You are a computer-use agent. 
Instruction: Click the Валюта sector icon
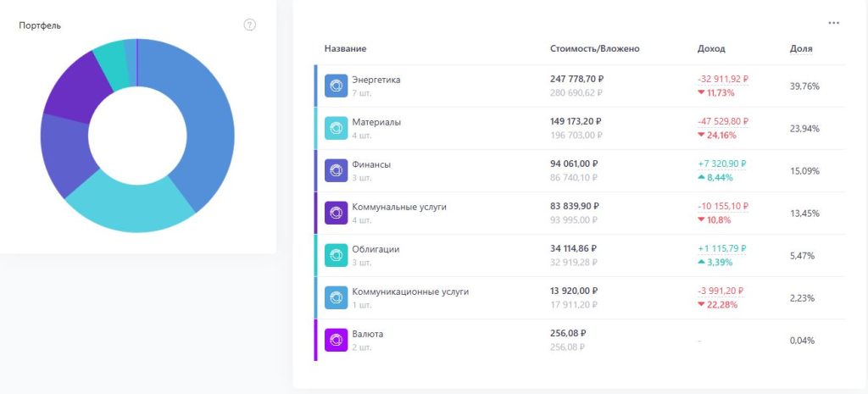[x=337, y=340]
